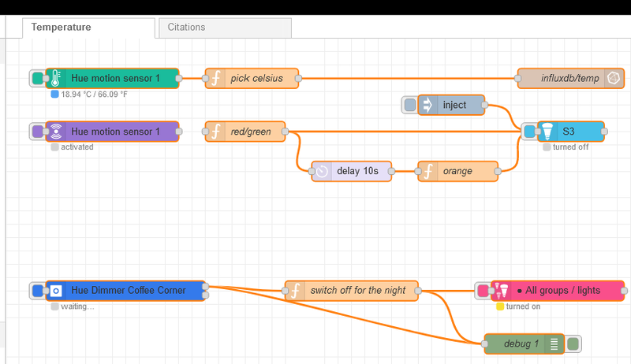Click output port of pick celsius node
Screen dimensions: 631x364
coord(298,78)
